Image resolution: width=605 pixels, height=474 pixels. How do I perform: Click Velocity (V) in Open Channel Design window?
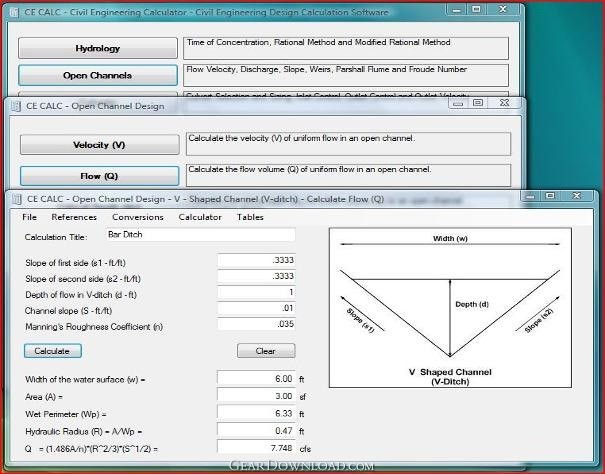[100, 145]
